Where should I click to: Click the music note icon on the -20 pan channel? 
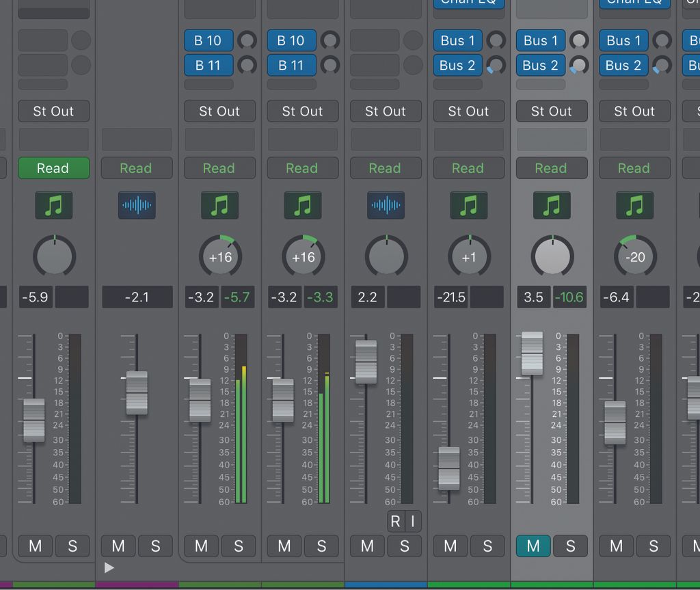(634, 205)
